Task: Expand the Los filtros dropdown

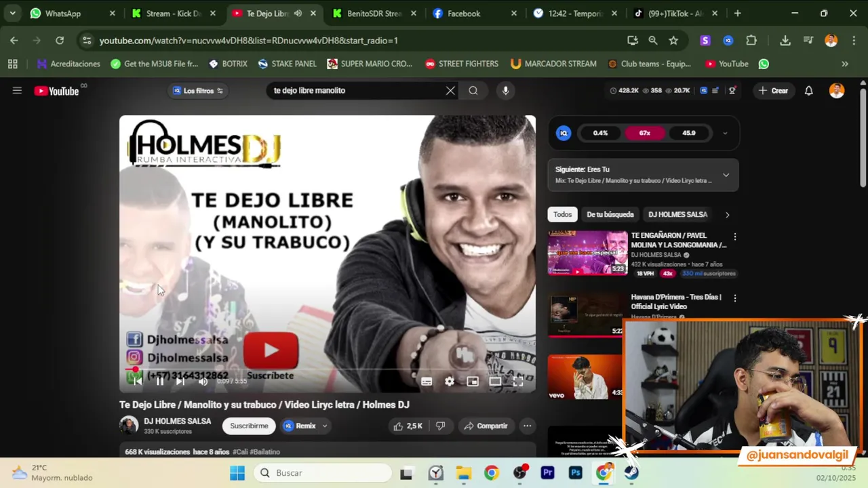Action: pyautogui.click(x=197, y=91)
